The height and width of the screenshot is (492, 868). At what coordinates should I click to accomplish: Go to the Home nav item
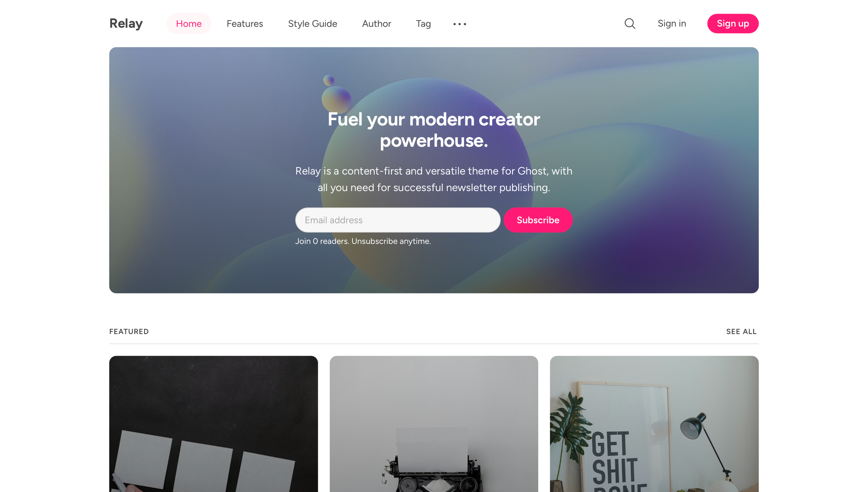189,23
